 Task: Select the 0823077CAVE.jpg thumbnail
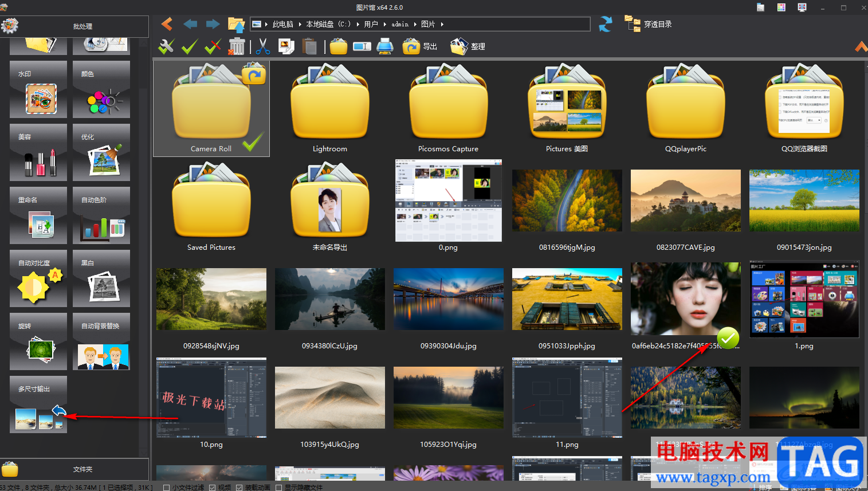coord(686,201)
